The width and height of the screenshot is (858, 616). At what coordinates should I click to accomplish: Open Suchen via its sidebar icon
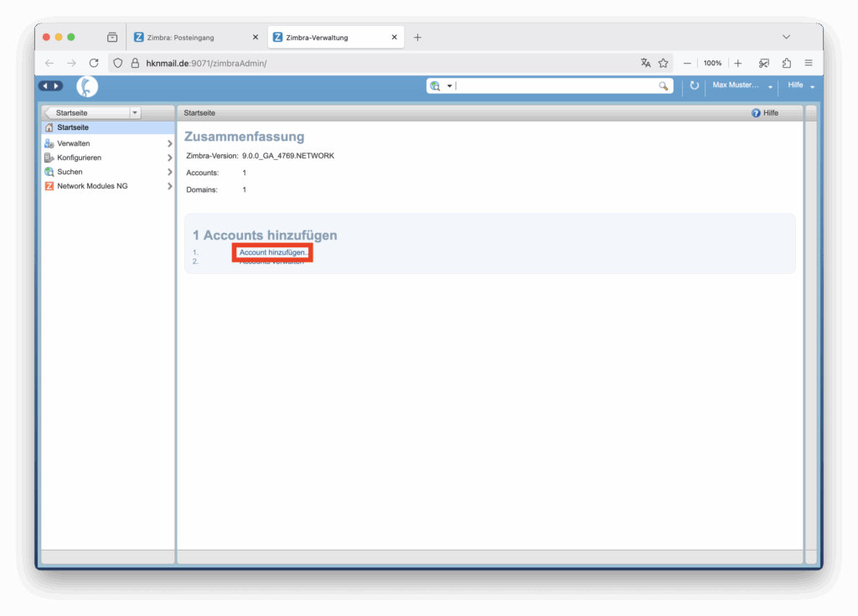pyautogui.click(x=49, y=172)
